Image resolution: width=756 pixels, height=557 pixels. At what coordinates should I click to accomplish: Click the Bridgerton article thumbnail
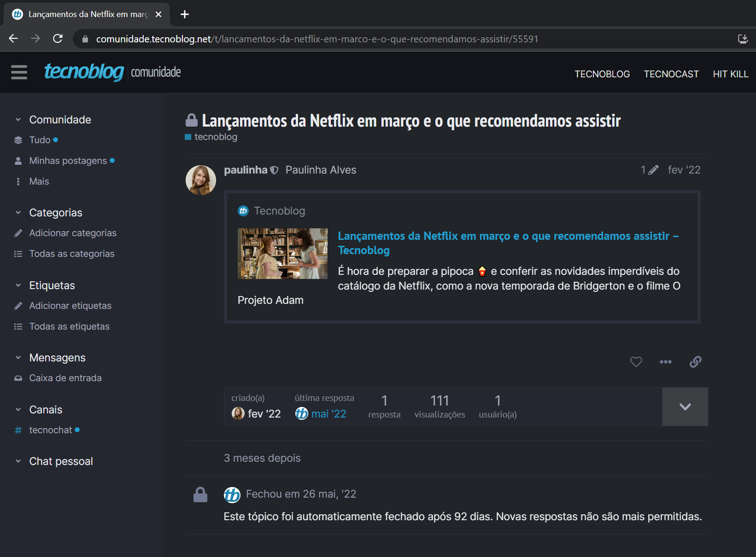click(282, 254)
